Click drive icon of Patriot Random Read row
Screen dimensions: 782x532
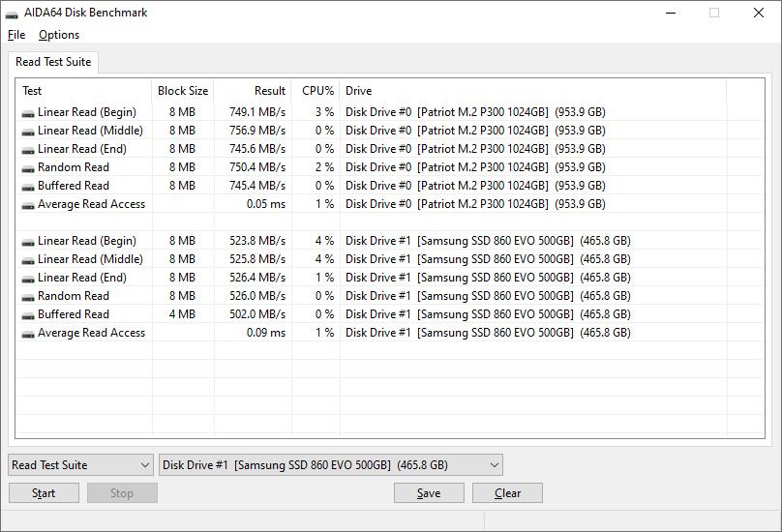(x=28, y=169)
